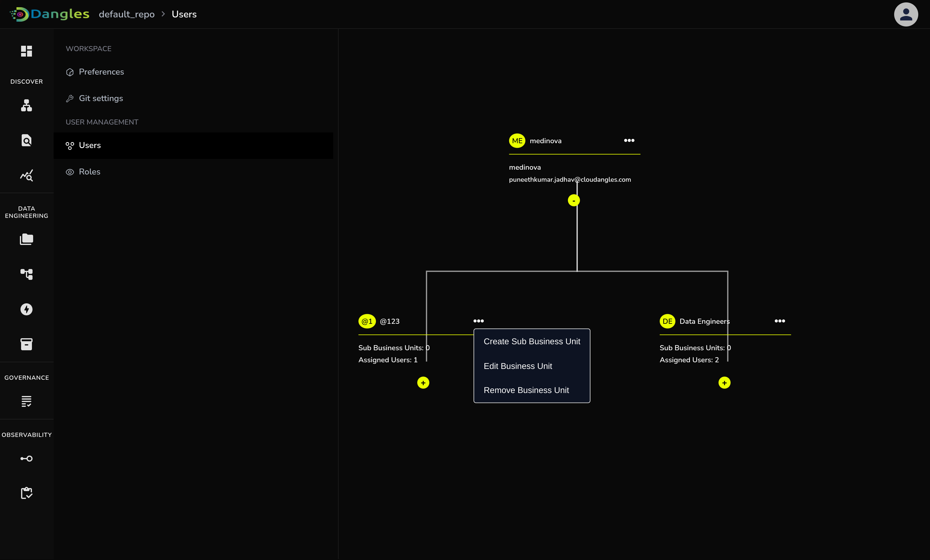Viewport: 930px width, 560px height.
Task: Open Git settings in workspace menu
Action: (101, 98)
